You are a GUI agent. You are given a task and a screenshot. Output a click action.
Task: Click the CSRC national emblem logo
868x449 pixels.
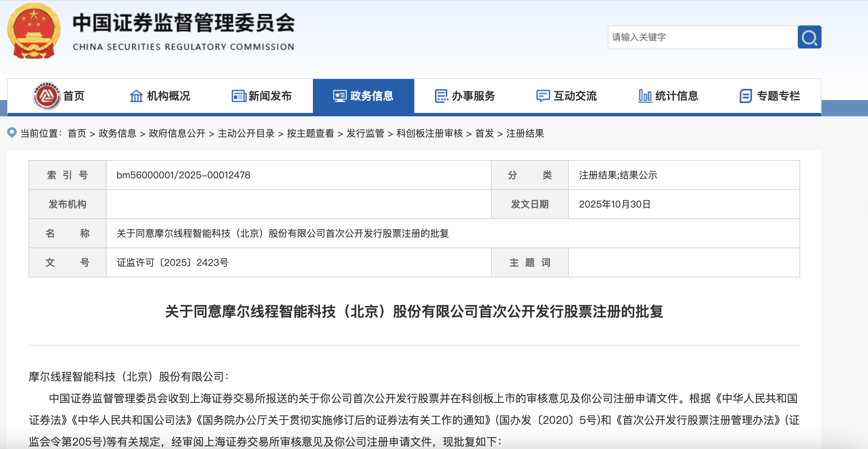(x=34, y=31)
